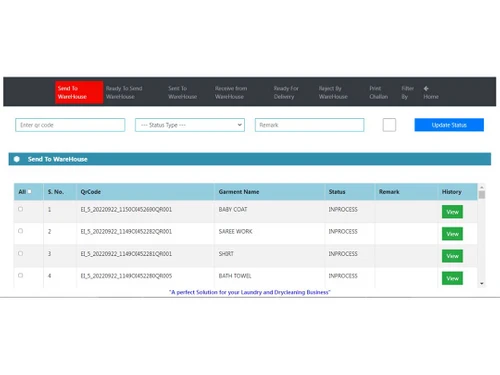Click the QR code in row 4
Image resolution: width=500 pixels, height=375 pixels.
pyautogui.click(x=126, y=276)
